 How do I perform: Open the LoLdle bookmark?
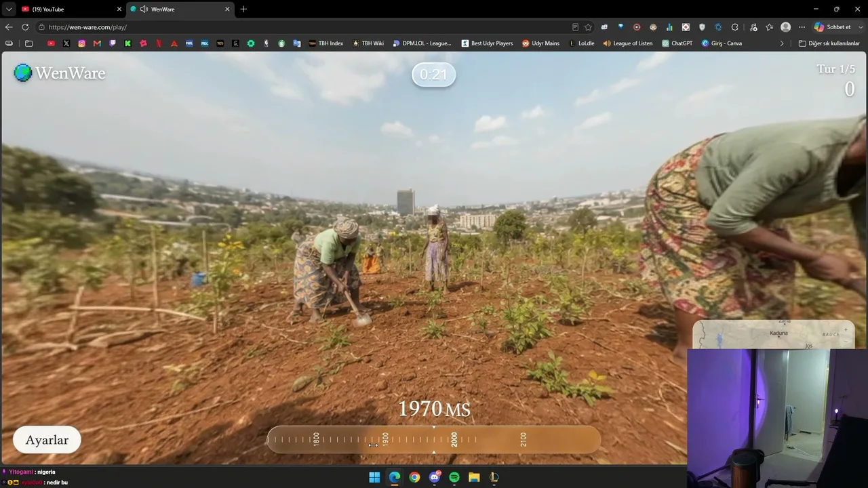581,43
